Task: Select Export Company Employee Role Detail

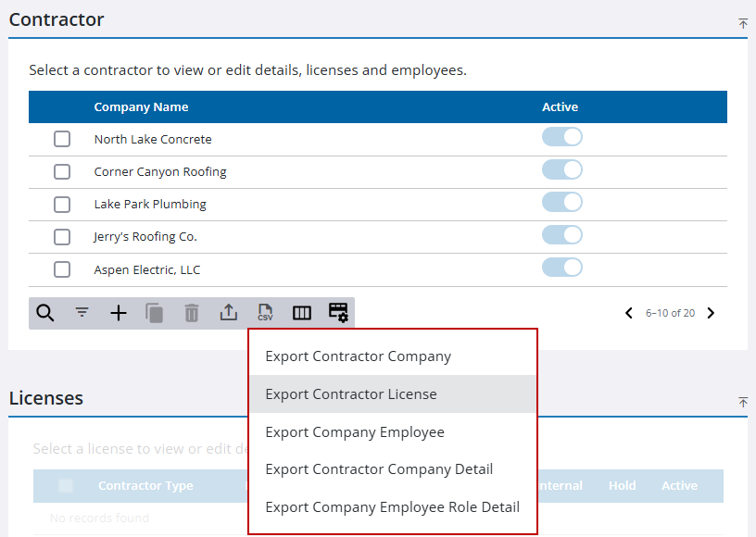Action: pyautogui.click(x=392, y=507)
